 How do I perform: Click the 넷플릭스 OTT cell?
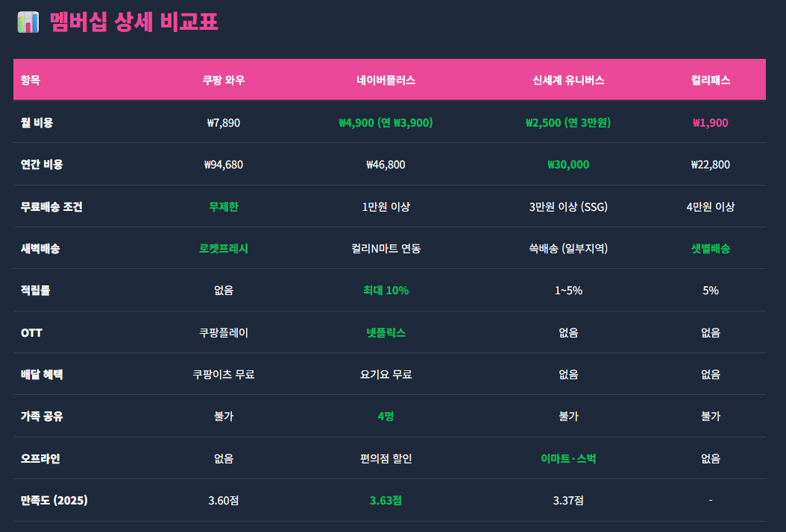pyautogui.click(x=386, y=333)
